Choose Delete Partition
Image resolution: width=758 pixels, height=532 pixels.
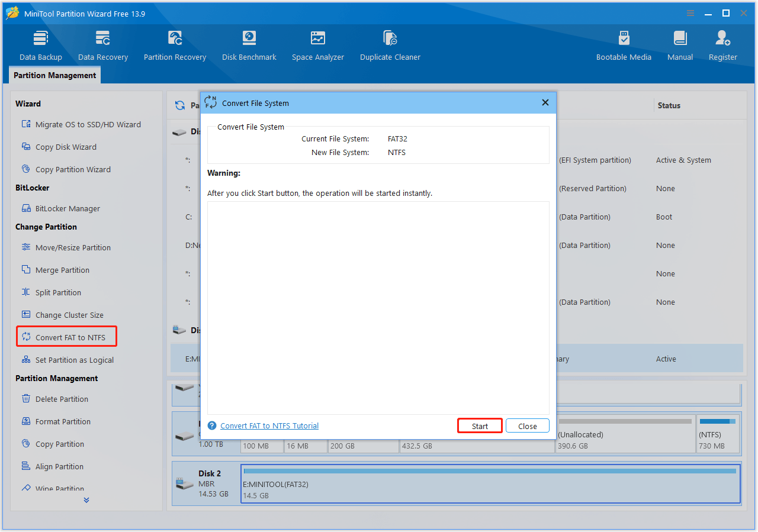point(54,399)
